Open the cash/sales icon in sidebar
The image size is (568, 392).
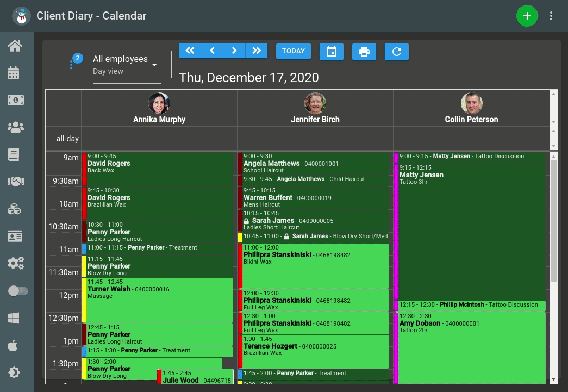click(16, 100)
